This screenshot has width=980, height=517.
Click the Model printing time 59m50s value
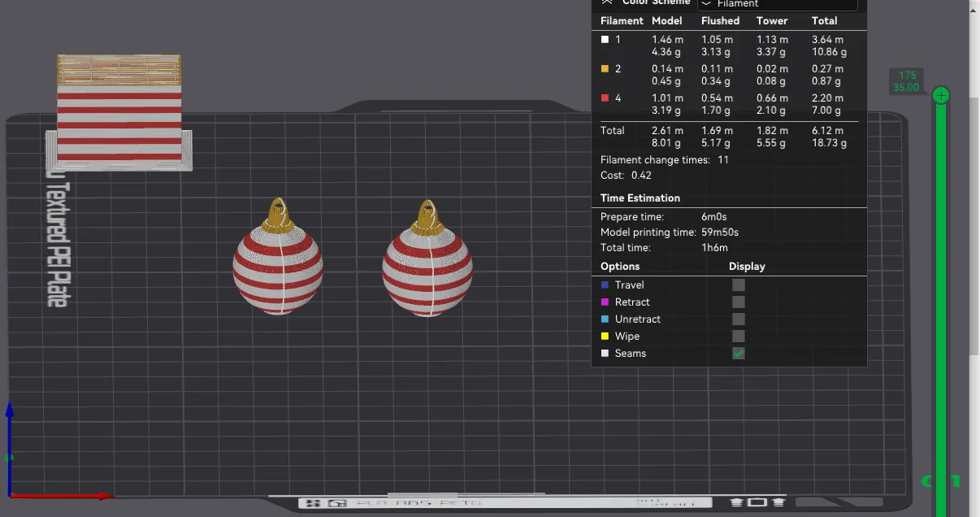click(x=720, y=232)
